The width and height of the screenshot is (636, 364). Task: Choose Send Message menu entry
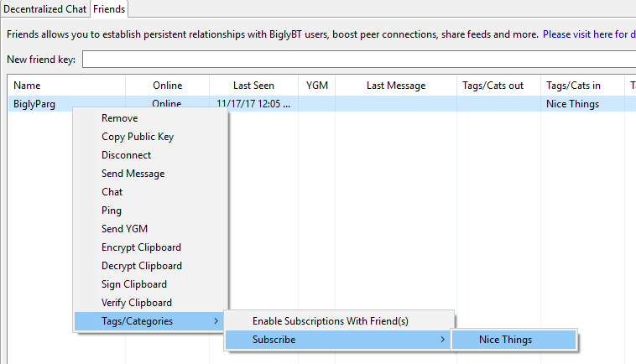click(150, 174)
